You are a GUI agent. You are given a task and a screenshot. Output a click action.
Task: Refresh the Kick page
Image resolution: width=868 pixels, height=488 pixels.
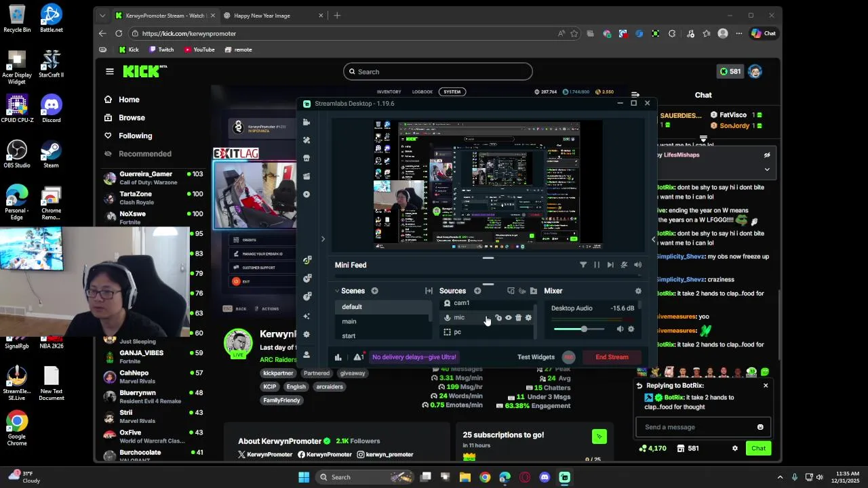119,33
